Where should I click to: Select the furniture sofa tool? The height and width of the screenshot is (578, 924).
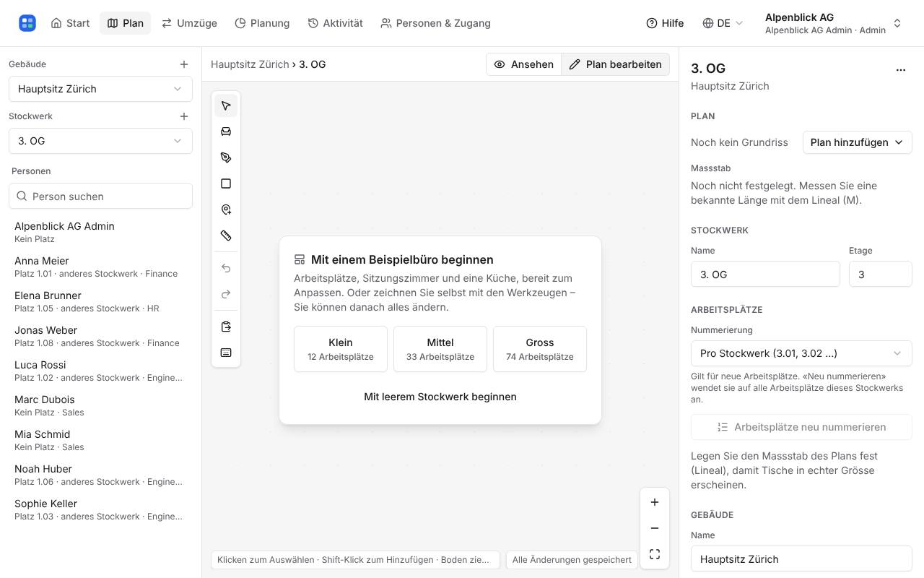tap(226, 131)
